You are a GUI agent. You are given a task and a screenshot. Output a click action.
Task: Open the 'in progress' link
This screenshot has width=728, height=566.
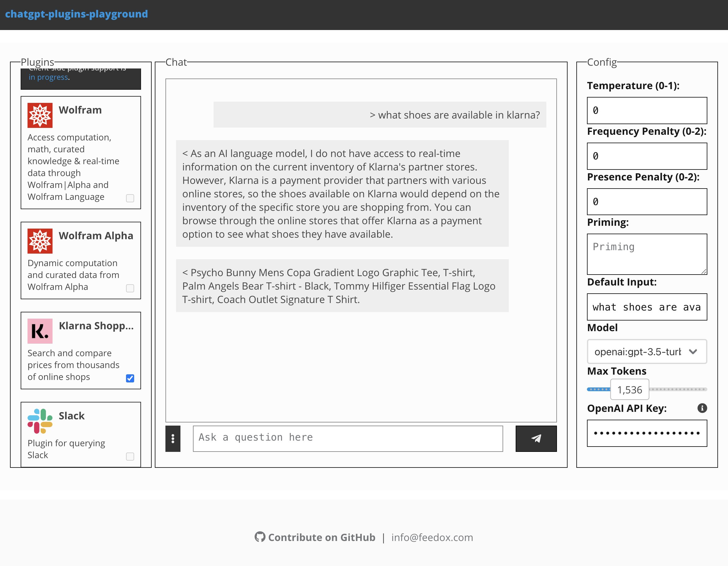(x=48, y=77)
